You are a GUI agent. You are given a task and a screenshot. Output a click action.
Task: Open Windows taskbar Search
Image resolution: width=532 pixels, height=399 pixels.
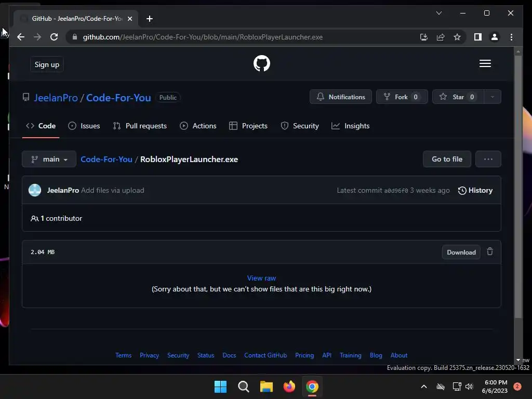244,387
